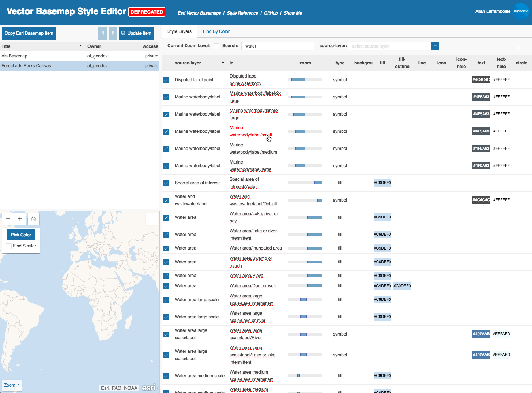The height and width of the screenshot is (393, 532).
Task: Click the source-layer column sort arrow
Action: [223, 63]
